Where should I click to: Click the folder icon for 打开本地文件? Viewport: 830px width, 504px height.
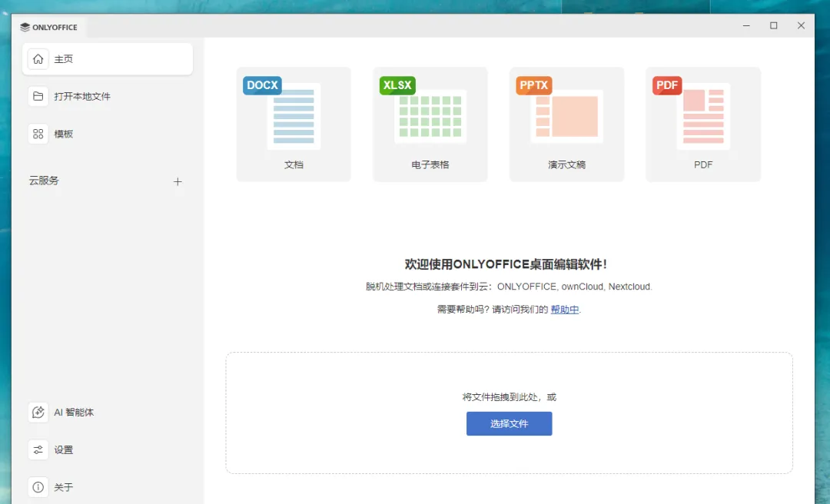point(38,96)
